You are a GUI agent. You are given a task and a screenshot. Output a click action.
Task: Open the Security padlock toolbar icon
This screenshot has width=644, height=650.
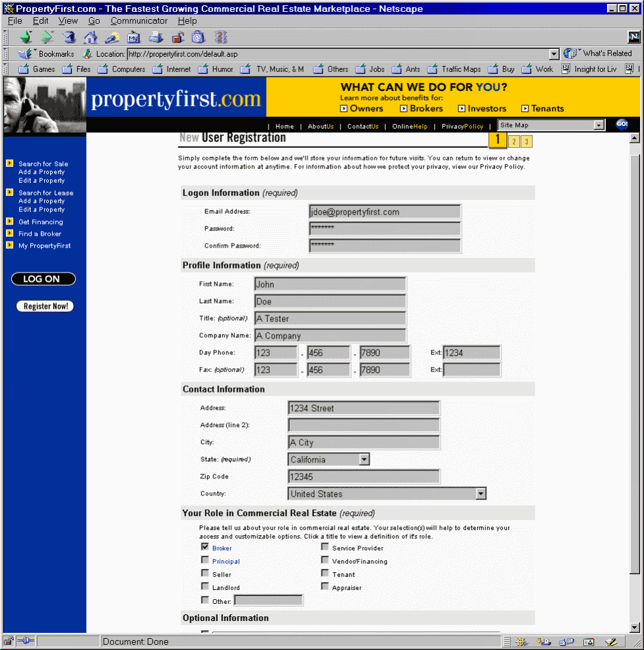pos(177,38)
